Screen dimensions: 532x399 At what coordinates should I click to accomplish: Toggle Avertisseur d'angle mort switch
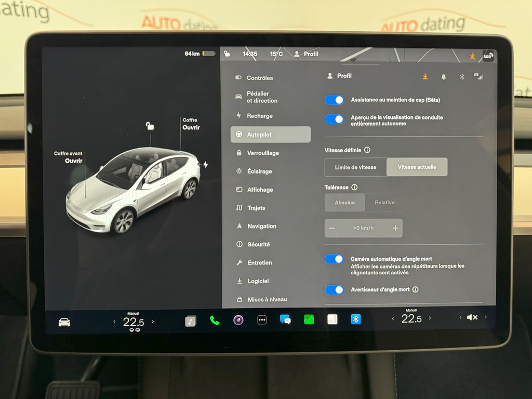coord(334,290)
